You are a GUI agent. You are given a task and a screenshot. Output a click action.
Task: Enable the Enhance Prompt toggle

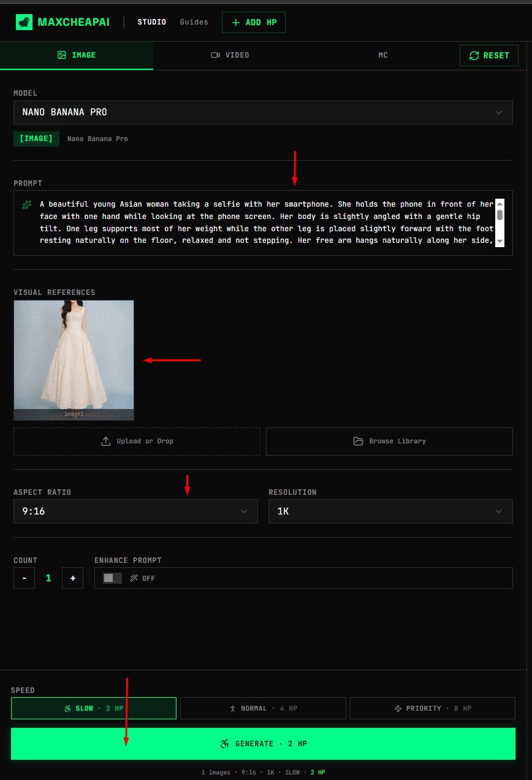click(x=112, y=578)
